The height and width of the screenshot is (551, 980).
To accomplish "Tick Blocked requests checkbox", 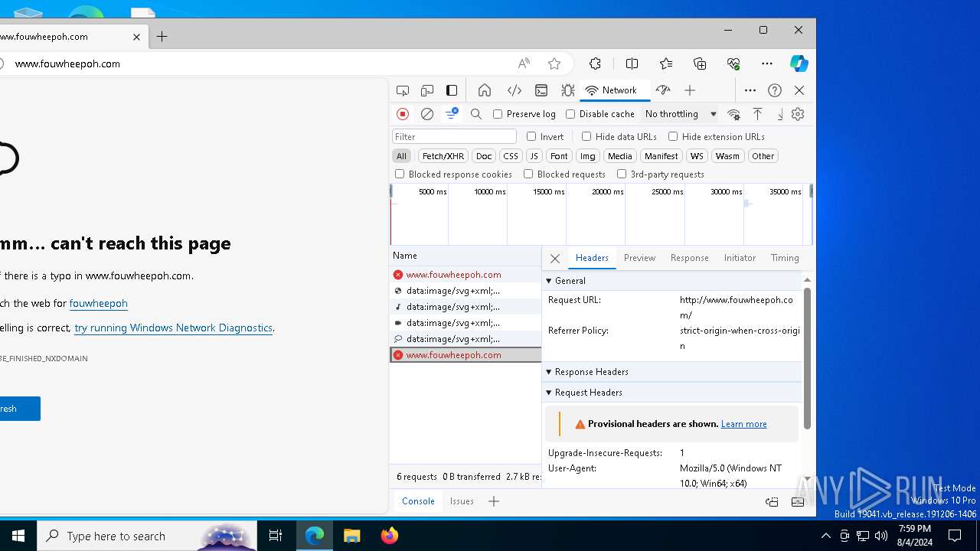I will (x=528, y=174).
